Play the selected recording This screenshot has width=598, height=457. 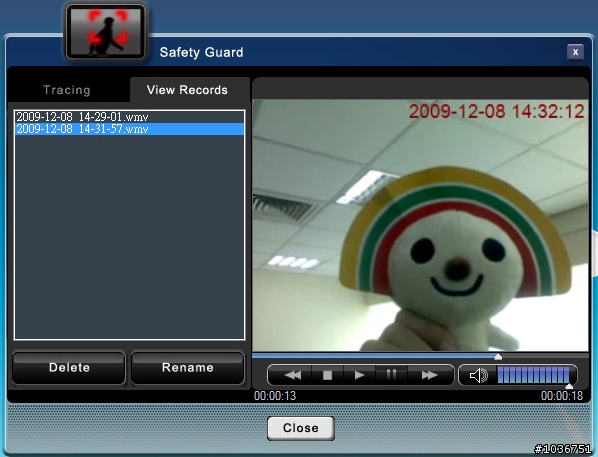click(359, 375)
